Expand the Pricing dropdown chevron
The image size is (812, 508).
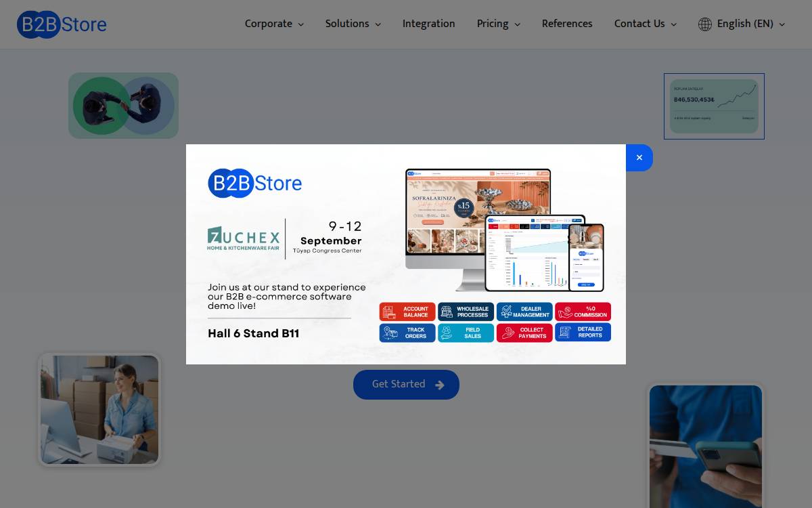click(x=517, y=24)
